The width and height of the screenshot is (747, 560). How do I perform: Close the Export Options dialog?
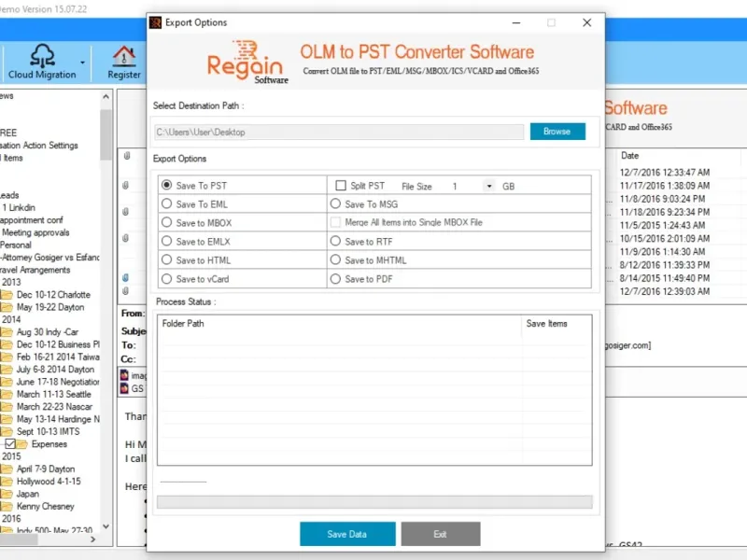[587, 22]
